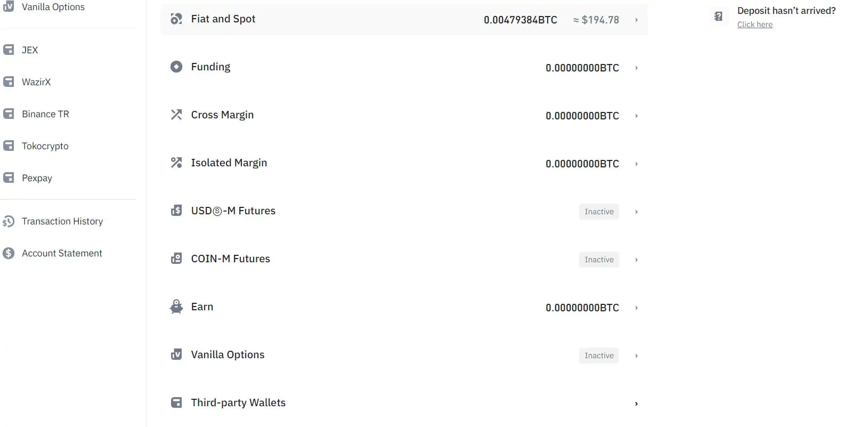Screen dimensions: 868x427
Task: Click the Fiat and Spot wallet icon
Action: 176,19
